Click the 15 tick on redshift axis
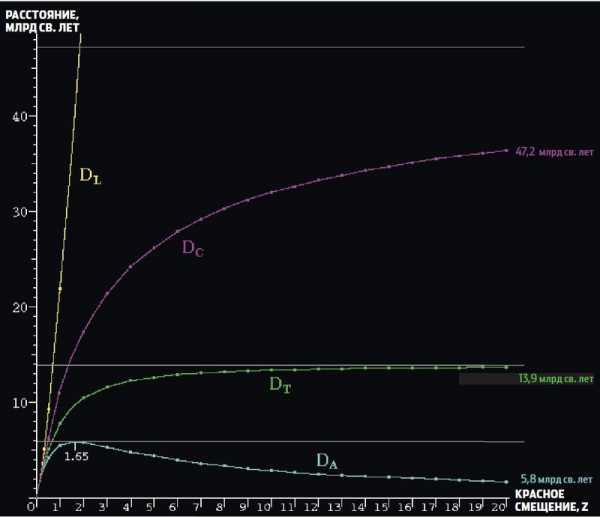 381,507
